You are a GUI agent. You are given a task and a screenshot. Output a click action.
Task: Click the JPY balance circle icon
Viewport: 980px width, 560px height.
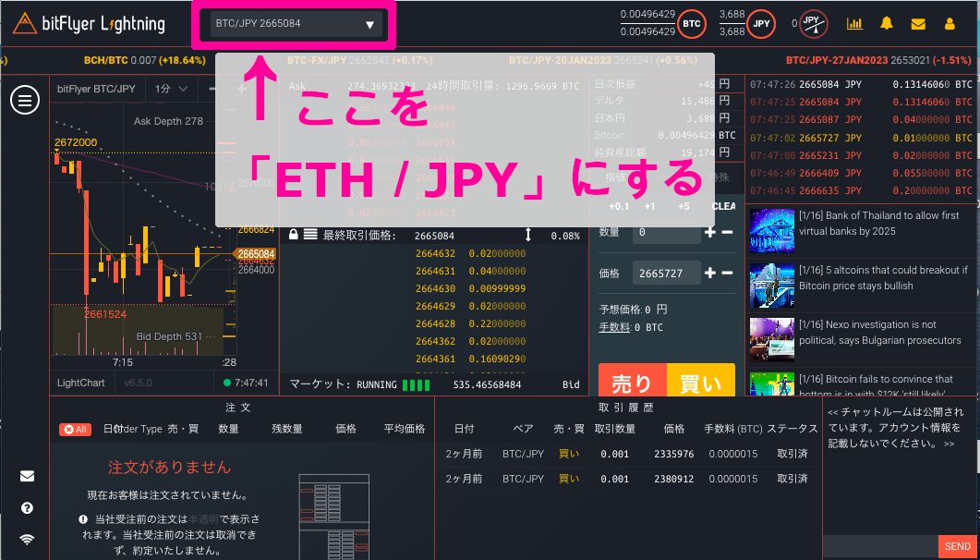click(x=761, y=24)
